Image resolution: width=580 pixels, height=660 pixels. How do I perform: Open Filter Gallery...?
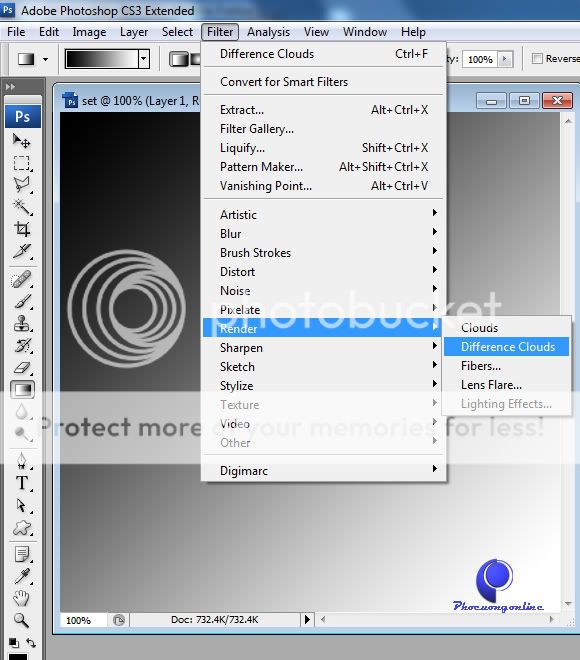point(323,129)
